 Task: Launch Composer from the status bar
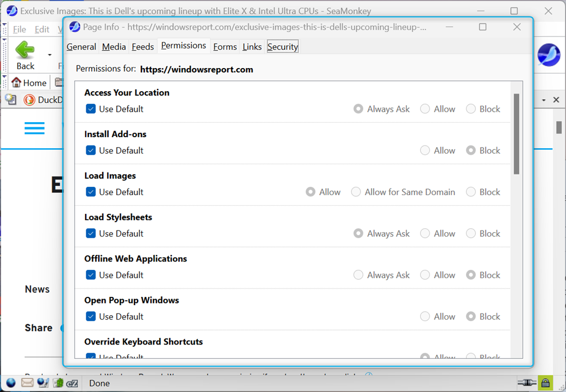[43, 383]
